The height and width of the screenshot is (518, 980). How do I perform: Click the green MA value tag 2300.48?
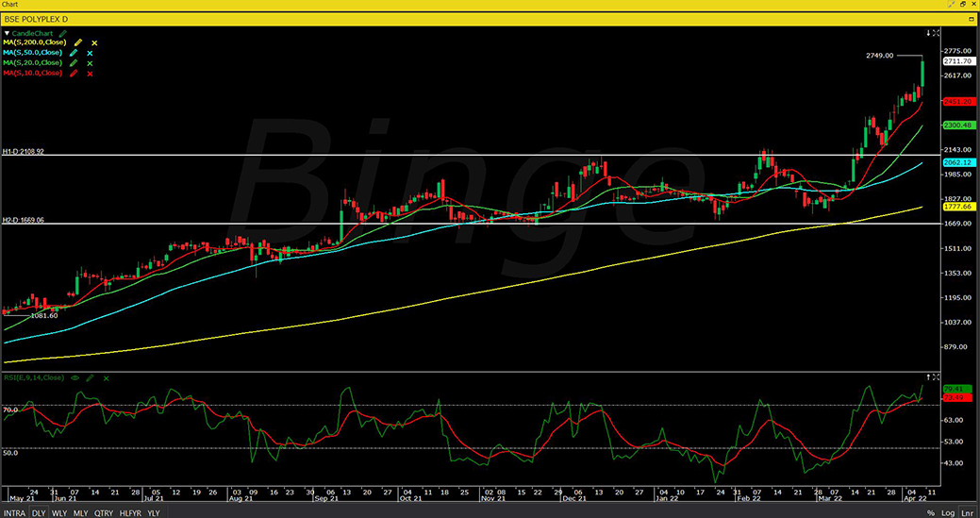958,125
